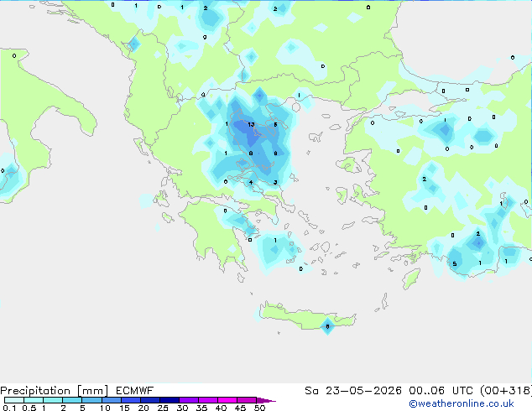Select the "ECMWF" model label
The image size is (532, 411).
(134, 391)
